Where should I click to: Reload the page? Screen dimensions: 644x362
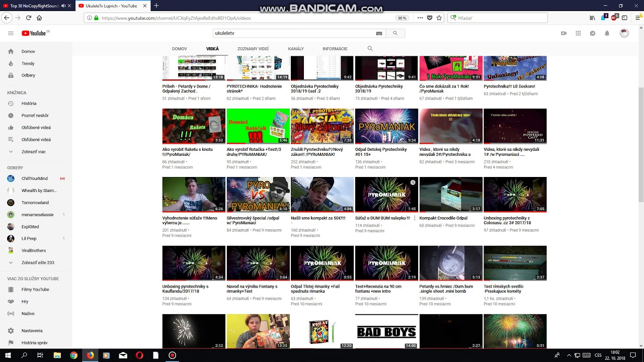[x=29, y=18]
